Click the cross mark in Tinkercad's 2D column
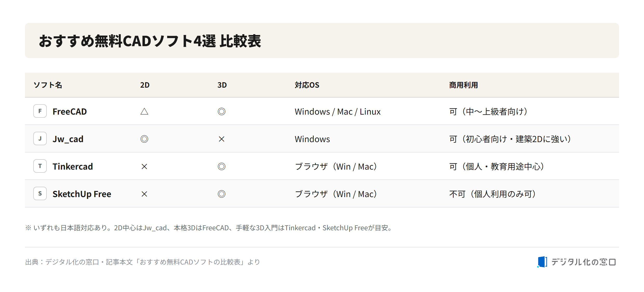This screenshot has width=644, height=292. tap(144, 166)
